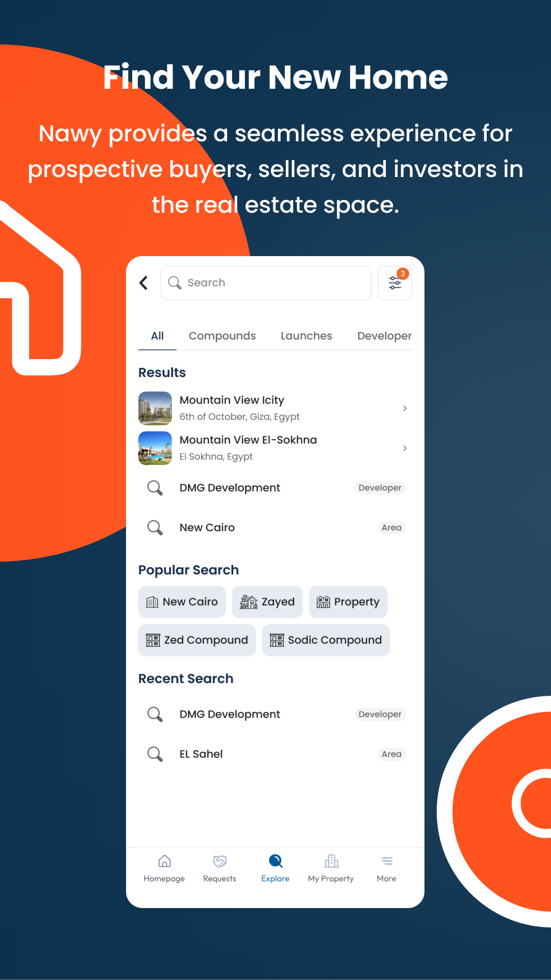
Task: Open My Property in bottom navigation
Action: (331, 868)
